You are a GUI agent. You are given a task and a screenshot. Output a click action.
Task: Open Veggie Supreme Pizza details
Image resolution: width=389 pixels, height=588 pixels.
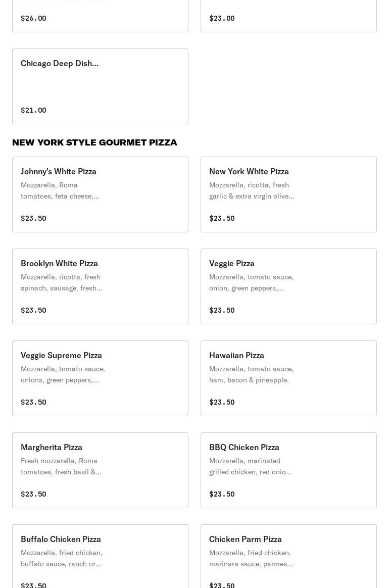(x=100, y=378)
